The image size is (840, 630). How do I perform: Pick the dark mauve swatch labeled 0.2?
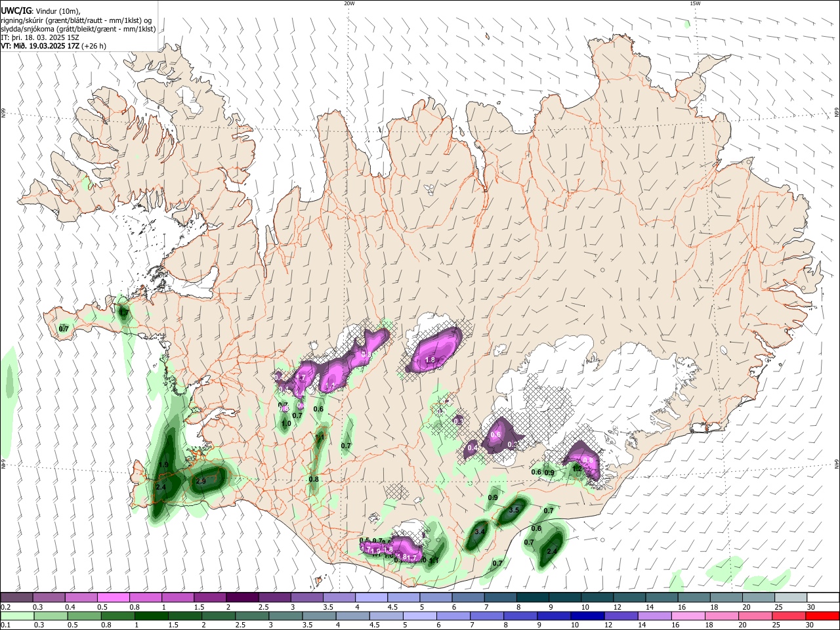(x=16, y=597)
